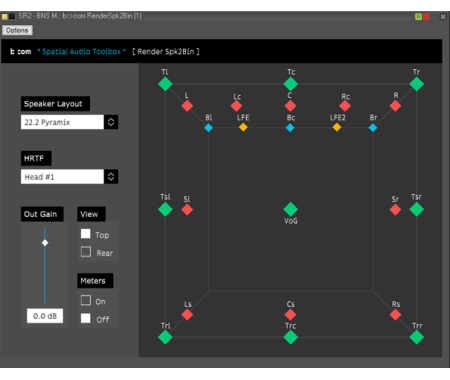
Task: Click the 22.2 Pyramix layout field
Action: click(x=62, y=122)
